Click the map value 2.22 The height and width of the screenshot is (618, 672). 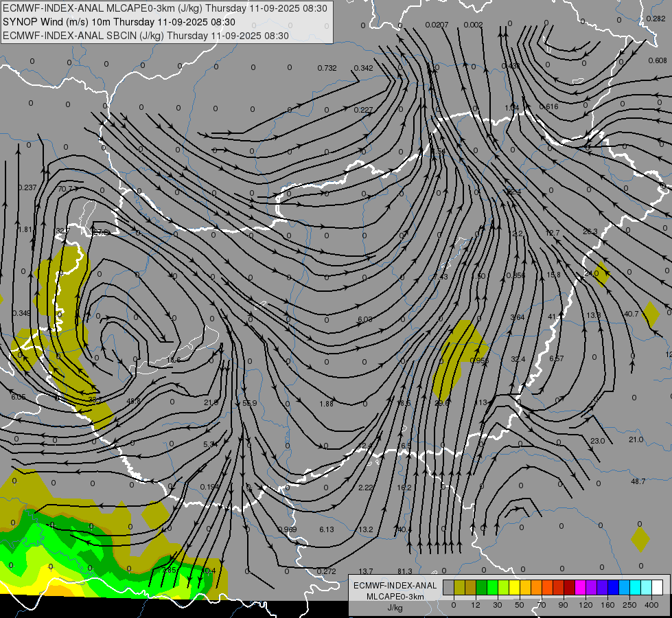point(366,488)
